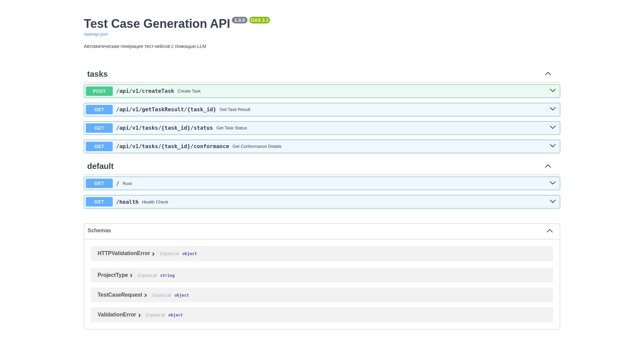The height and width of the screenshot is (362, 644).
Task: Open the /api/v1/tasks/{task_id}/status path
Action: [x=164, y=128]
